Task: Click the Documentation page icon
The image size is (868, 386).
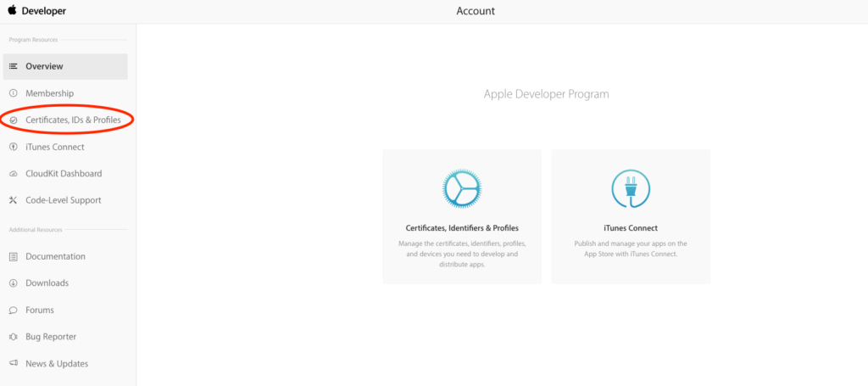Action: pos(14,257)
